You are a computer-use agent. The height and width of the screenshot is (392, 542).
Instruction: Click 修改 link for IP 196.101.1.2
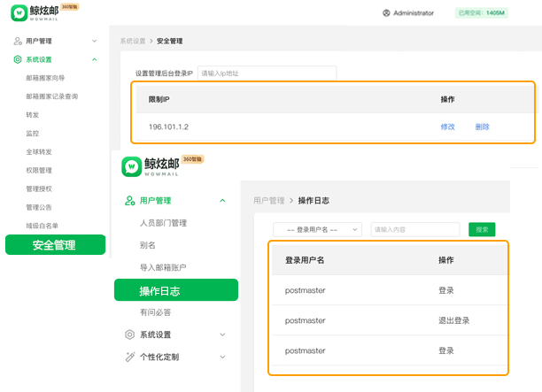(447, 127)
